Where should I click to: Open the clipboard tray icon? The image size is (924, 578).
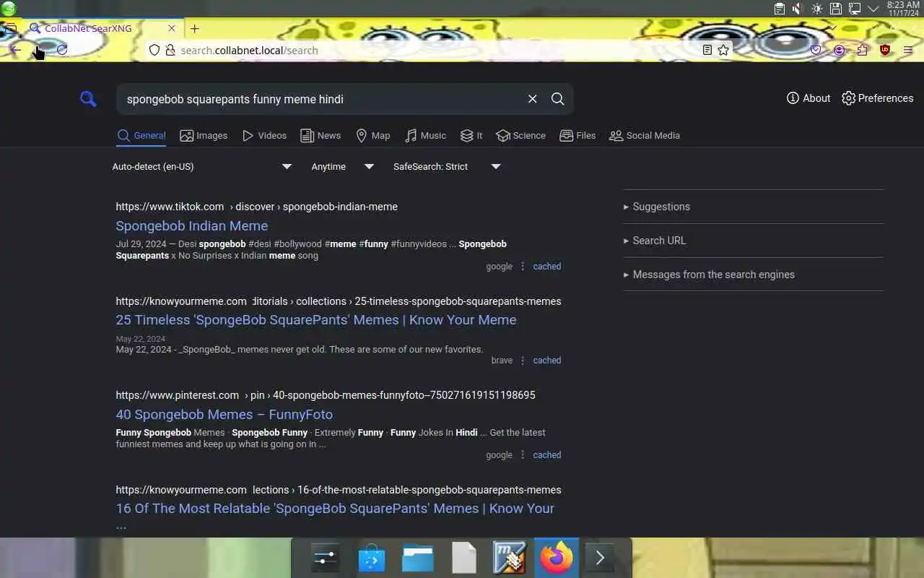click(x=780, y=9)
